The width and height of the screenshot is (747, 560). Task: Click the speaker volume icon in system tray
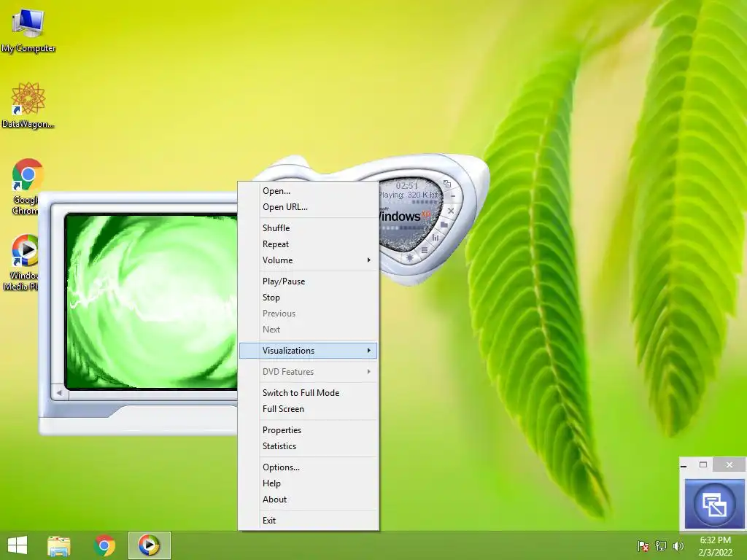[x=678, y=546]
